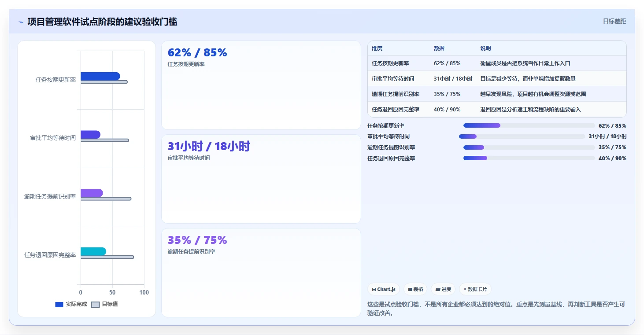
Task: Click the x-axis tick label 100
Action: click(x=144, y=292)
